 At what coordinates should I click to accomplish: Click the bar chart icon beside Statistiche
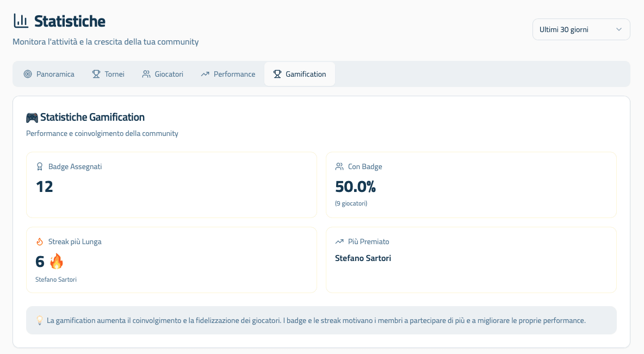[x=21, y=21]
